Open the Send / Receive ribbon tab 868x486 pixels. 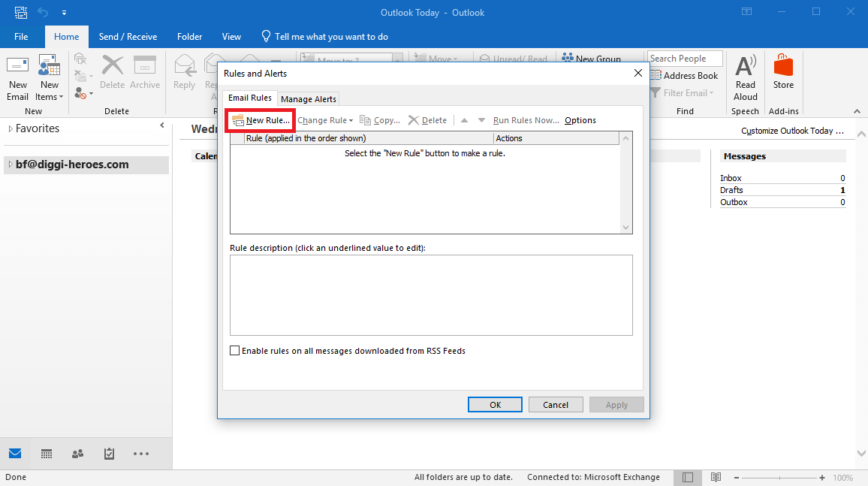point(128,36)
